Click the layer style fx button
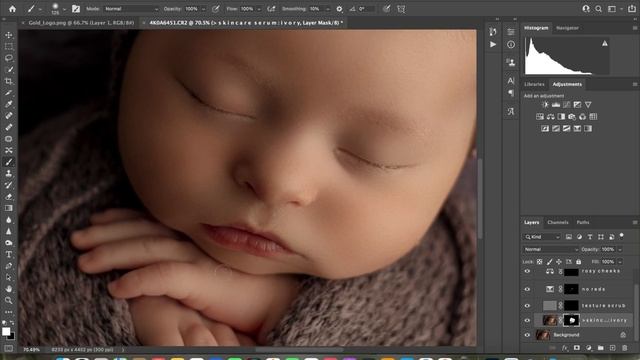 point(565,348)
